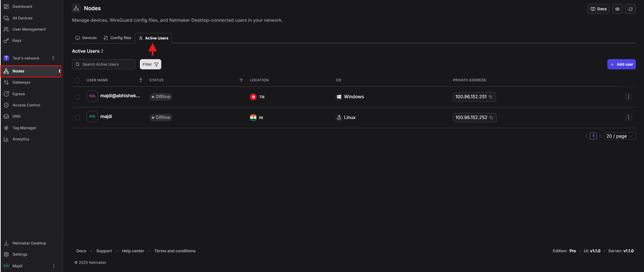Viewport: 644px width, 272px height.
Task: Open the Terms and conditions link
Action: tap(175, 251)
